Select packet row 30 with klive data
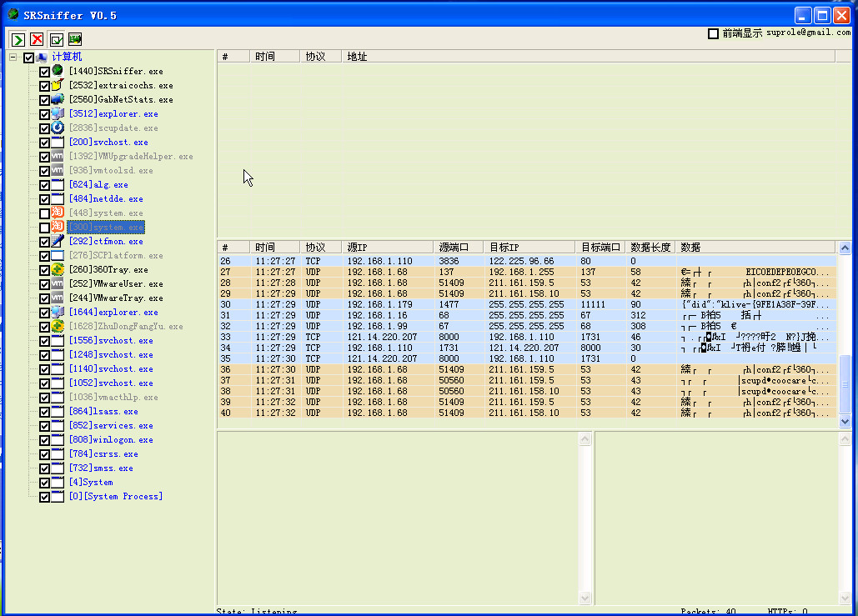Image resolution: width=858 pixels, height=616 pixels. (525, 304)
